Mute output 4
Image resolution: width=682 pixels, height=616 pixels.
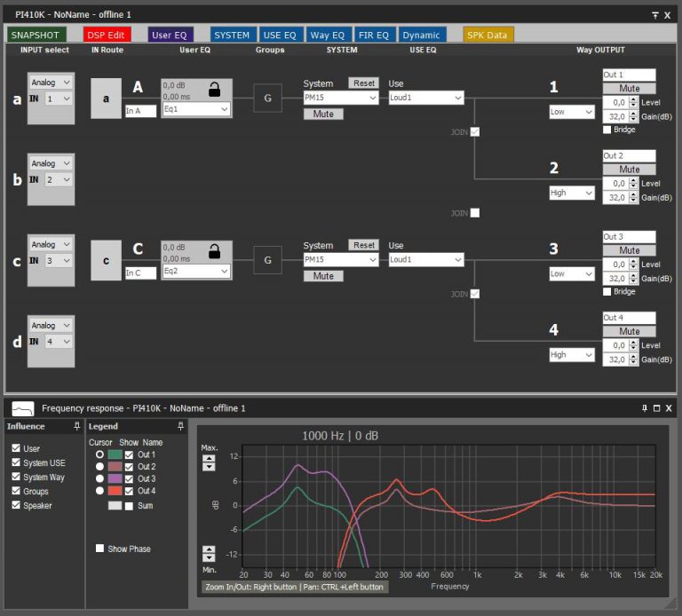[629, 331]
